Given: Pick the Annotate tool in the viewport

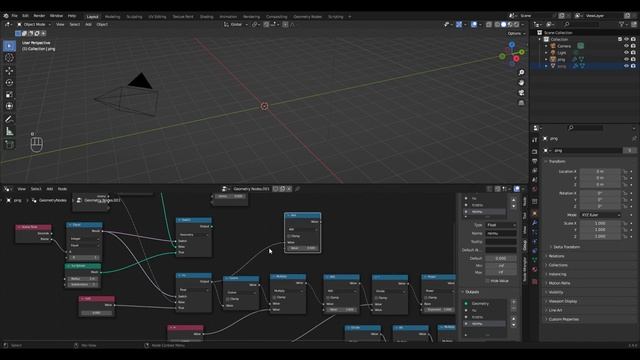Looking at the screenshot, I should [x=9, y=119].
